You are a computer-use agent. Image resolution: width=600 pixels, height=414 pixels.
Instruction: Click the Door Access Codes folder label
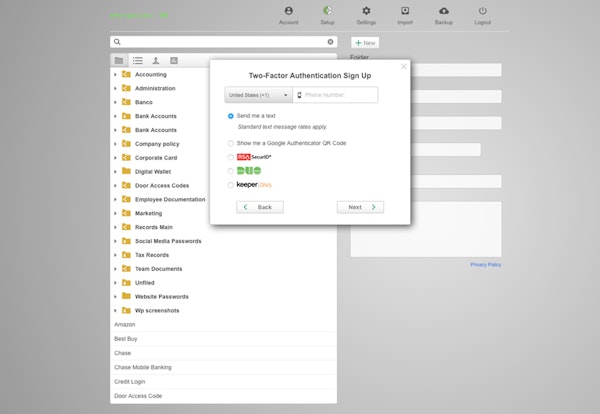pyautogui.click(x=162, y=186)
